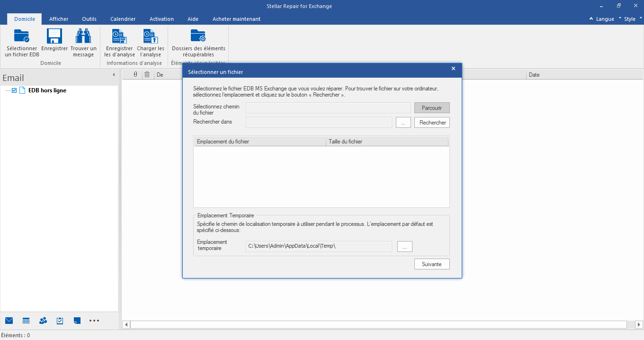Click the Rechercher dans input field

(x=319, y=123)
